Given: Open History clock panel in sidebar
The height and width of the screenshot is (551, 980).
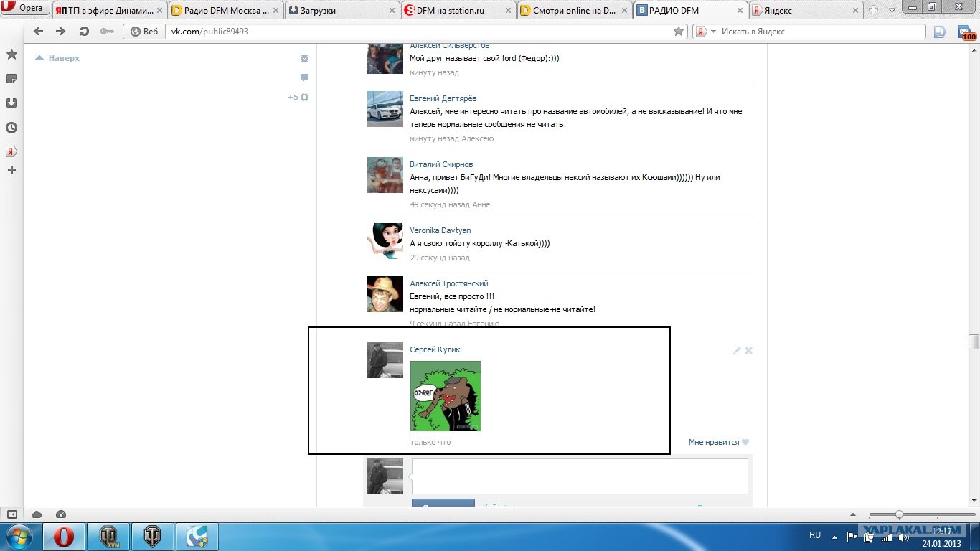Looking at the screenshot, I should coord(11,128).
